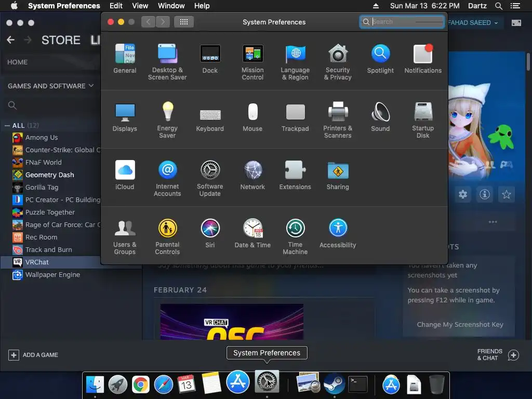
Task: Open the System Preferences app menu
Action: (64, 6)
